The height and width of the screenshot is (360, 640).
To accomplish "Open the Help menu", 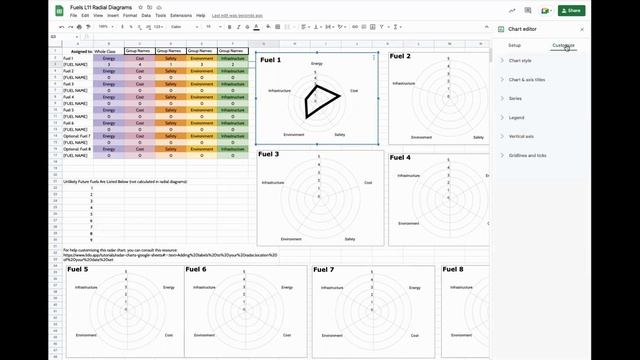I will 200,16.
